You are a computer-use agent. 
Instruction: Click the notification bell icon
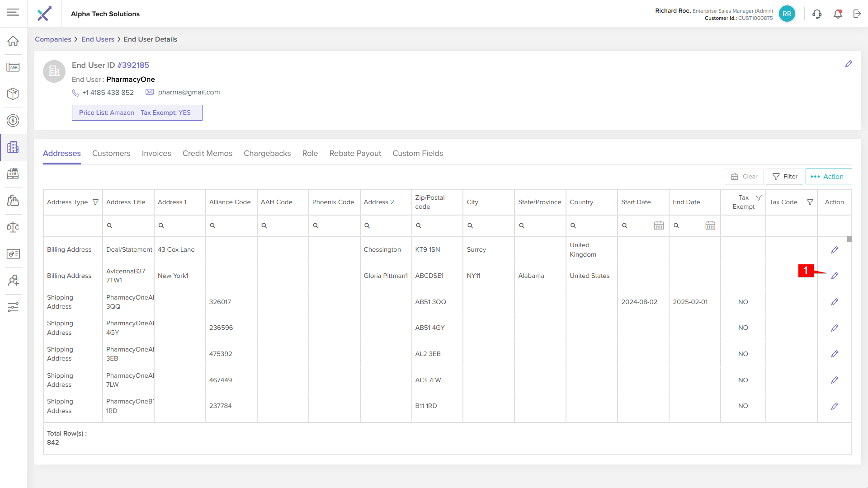pyautogui.click(x=838, y=14)
